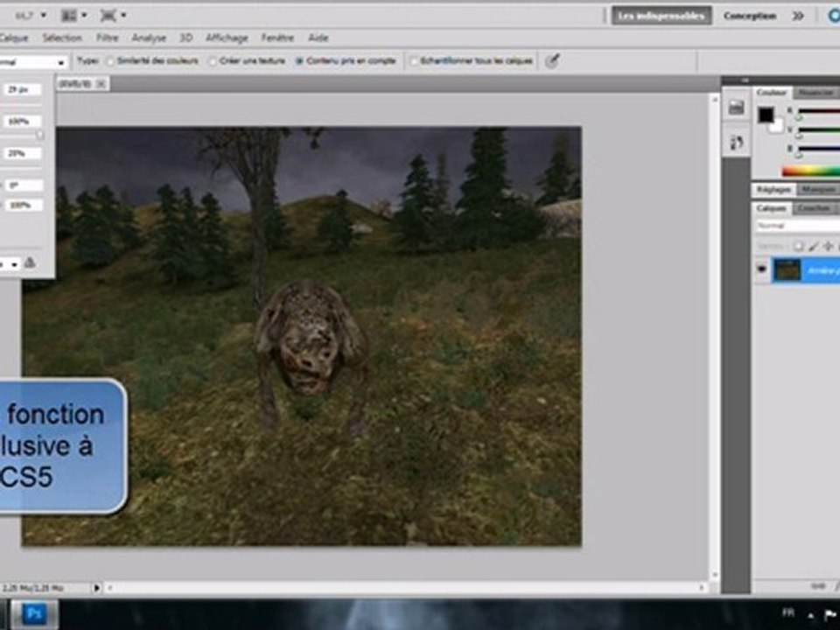Open the Filtre menu
840x630 pixels.
coord(107,38)
